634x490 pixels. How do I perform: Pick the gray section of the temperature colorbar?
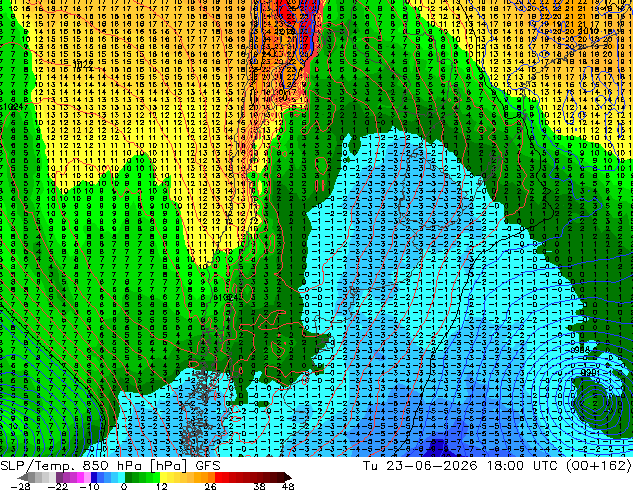(38, 477)
